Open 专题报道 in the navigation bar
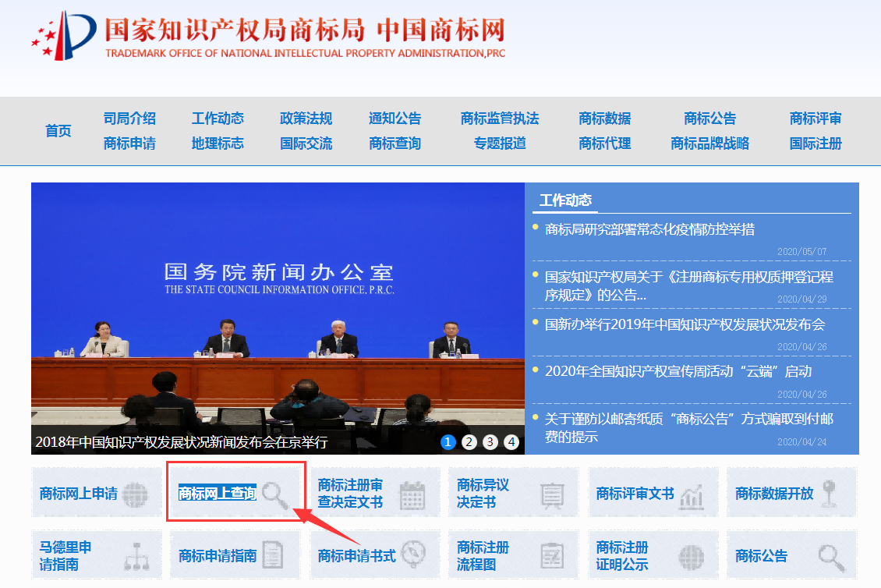 pos(500,143)
